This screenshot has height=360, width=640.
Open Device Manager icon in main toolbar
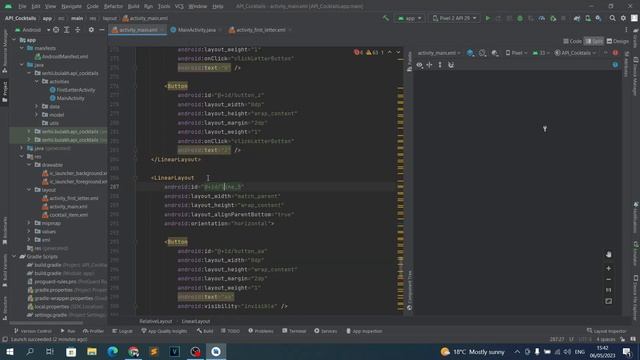[x=588, y=18]
